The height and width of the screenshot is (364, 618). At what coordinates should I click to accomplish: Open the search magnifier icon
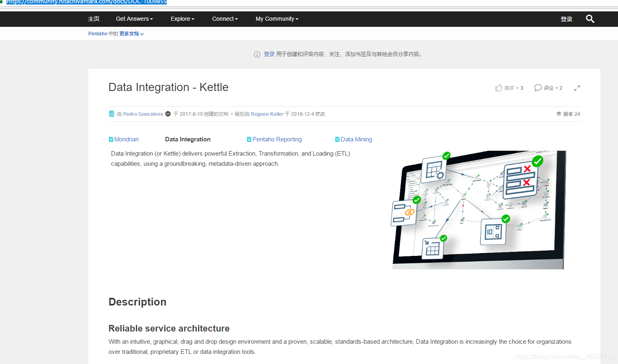tap(590, 19)
